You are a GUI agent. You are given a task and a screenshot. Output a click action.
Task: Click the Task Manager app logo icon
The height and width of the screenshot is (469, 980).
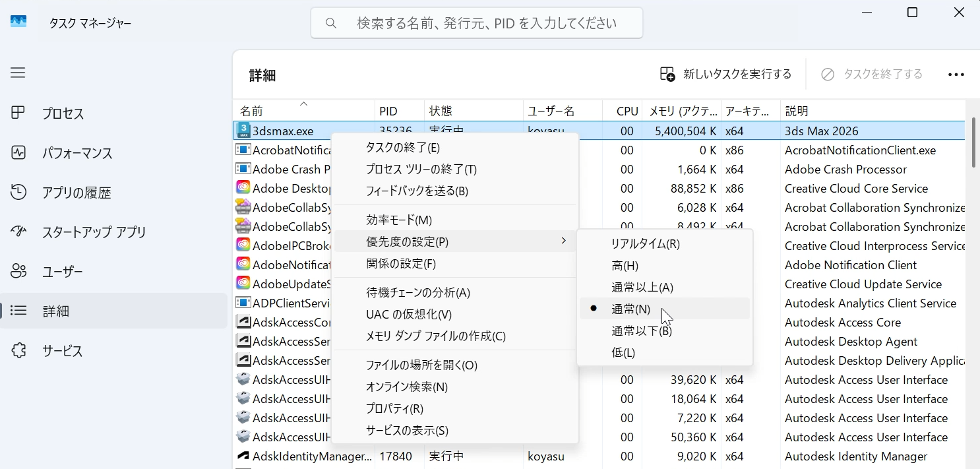[x=18, y=22]
